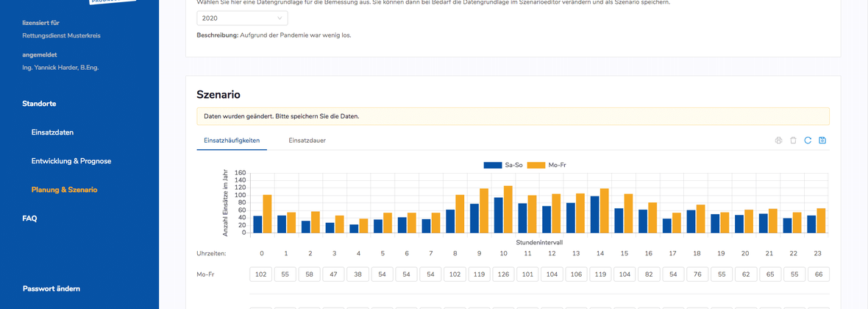868x309 pixels.
Task: Open Entwicklung & Prognose page
Action: (71, 161)
